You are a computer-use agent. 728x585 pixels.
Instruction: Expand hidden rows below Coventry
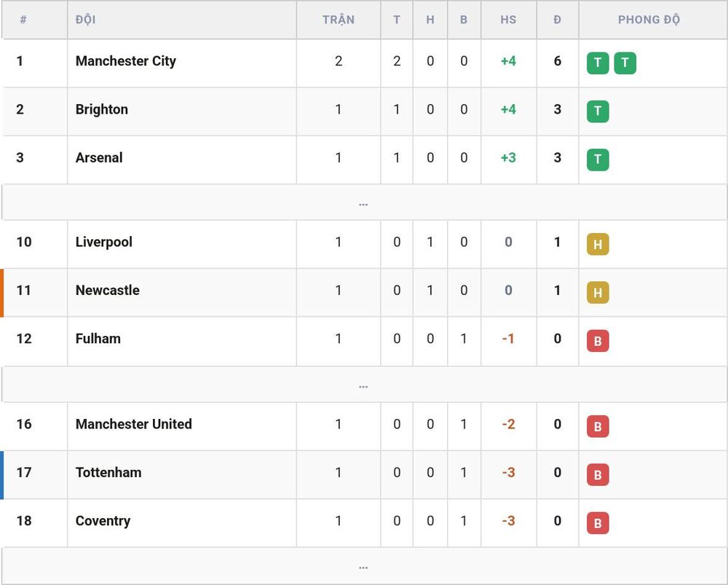tap(363, 566)
